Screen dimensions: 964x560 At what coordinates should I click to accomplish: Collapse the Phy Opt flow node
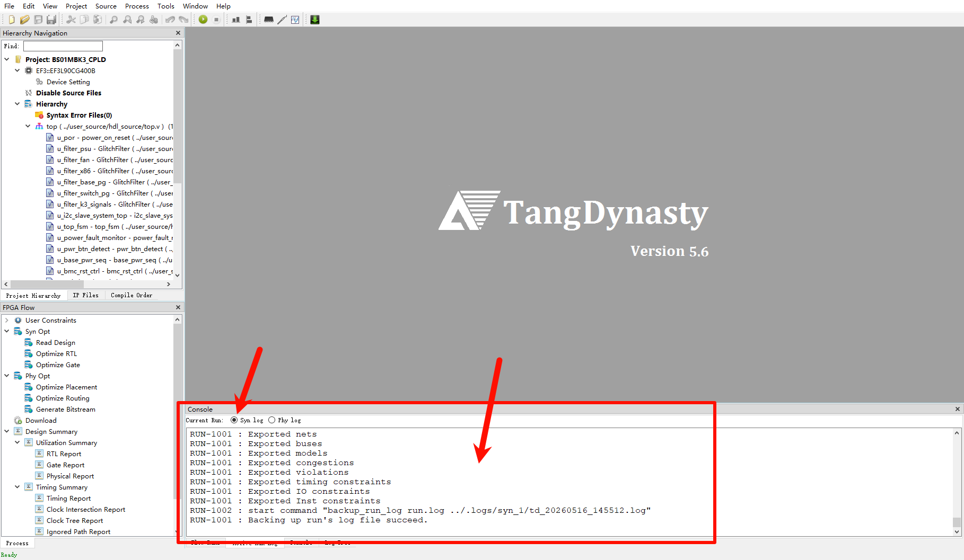pos(7,376)
